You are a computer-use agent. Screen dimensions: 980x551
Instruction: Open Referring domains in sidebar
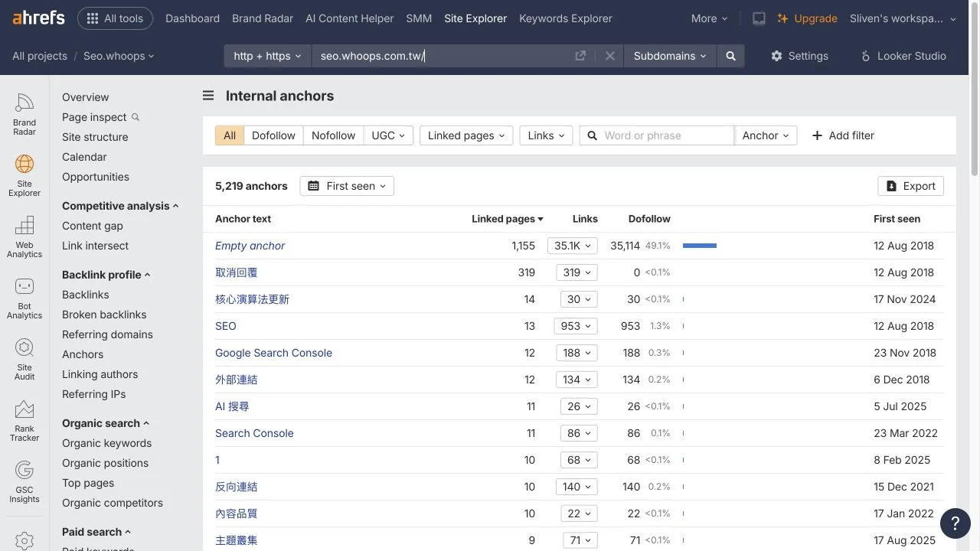click(107, 334)
